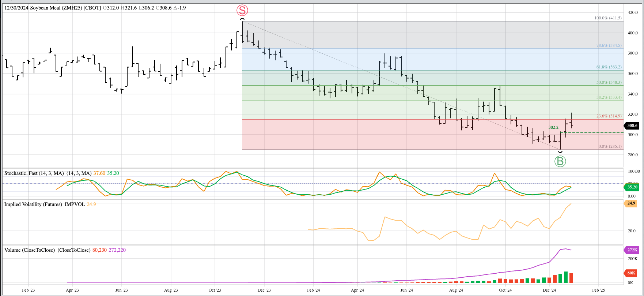This screenshot has height=296, width=644.
Task: Click the green B buy signal marker
Action: point(560,161)
